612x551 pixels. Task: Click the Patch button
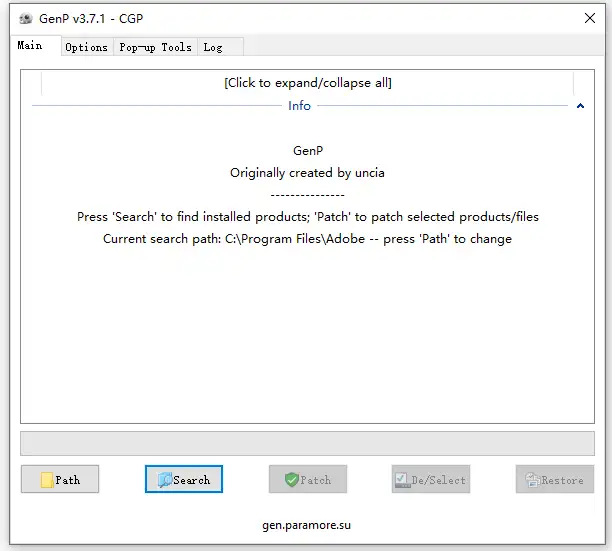(x=308, y=479)
